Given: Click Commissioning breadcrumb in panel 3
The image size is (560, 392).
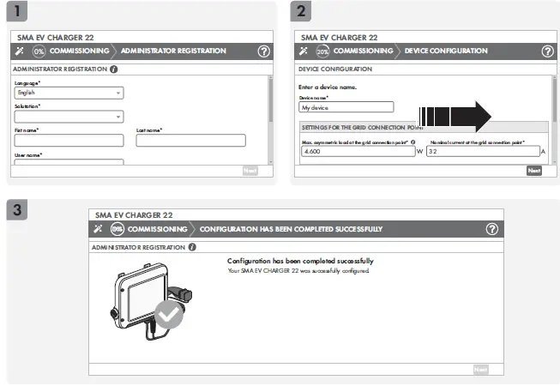Looking at the screenshot, I should (158, 229).
